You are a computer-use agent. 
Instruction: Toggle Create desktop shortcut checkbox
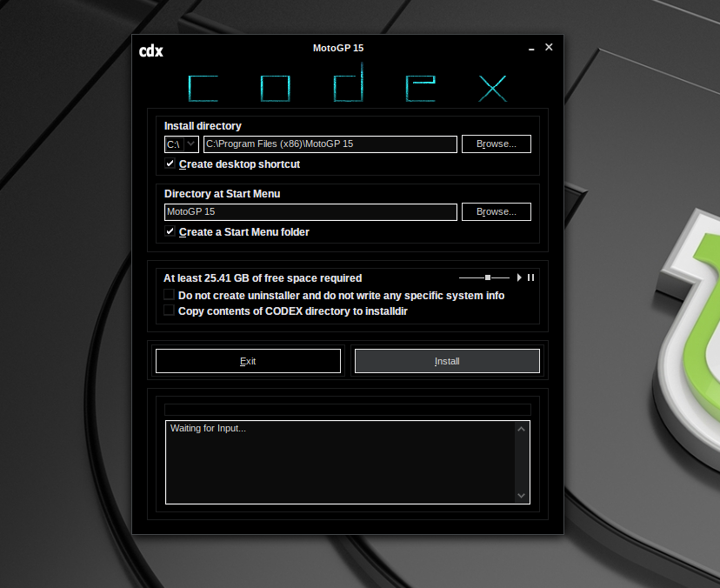point(170,164)
